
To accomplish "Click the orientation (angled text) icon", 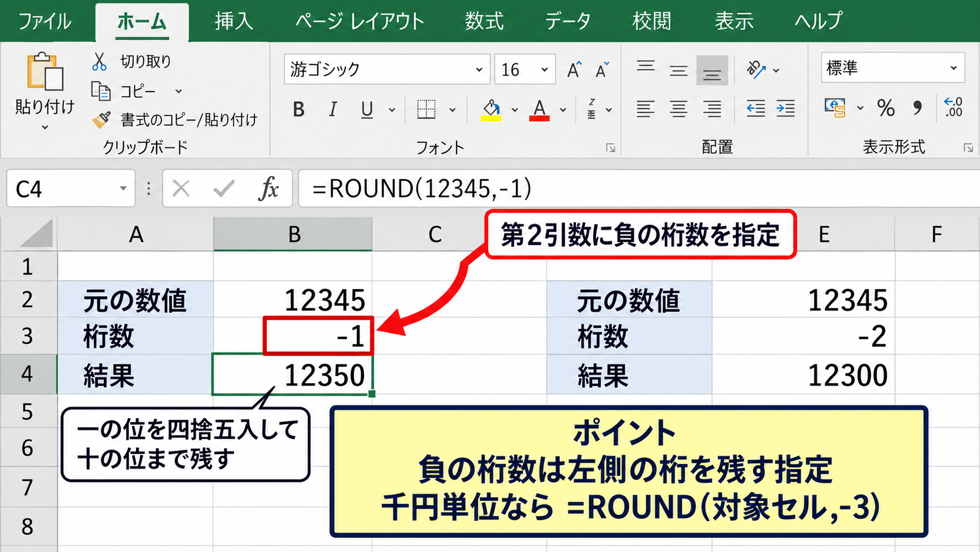I will pos(756,69).
